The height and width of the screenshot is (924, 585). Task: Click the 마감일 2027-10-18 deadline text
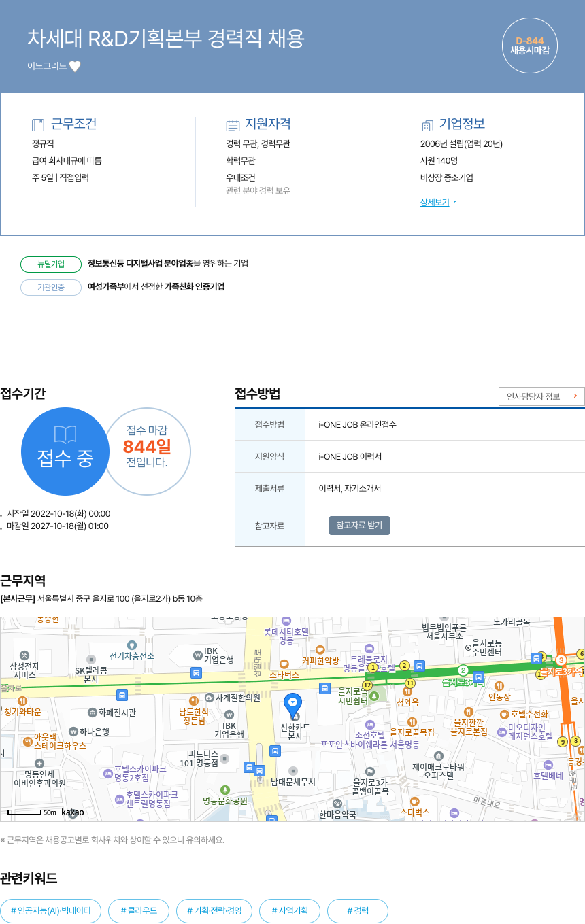click(x=57, y=526)
